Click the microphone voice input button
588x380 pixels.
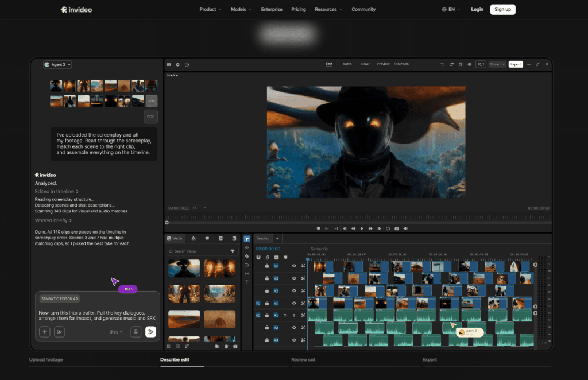136,332
